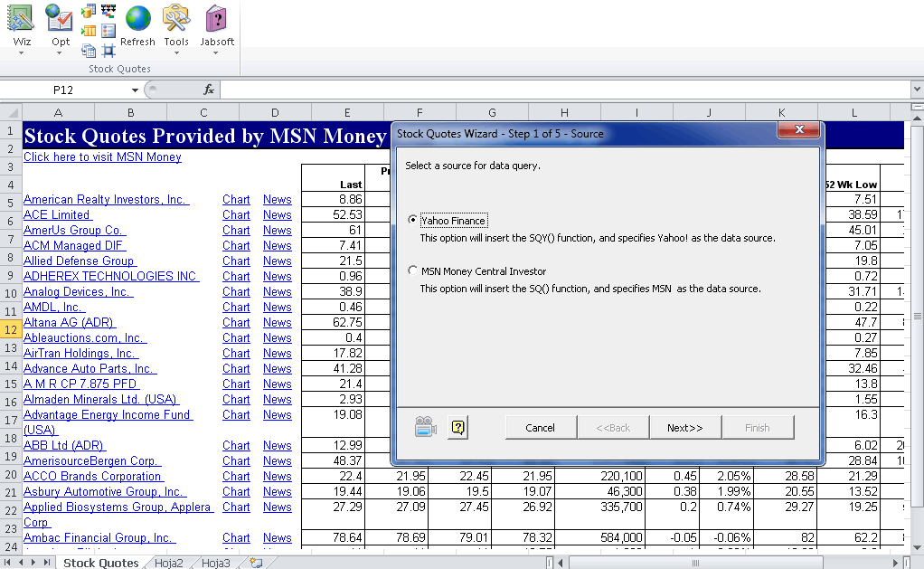
Task: Choose MSN Money Central Investor source
Action: click(414, 270)
